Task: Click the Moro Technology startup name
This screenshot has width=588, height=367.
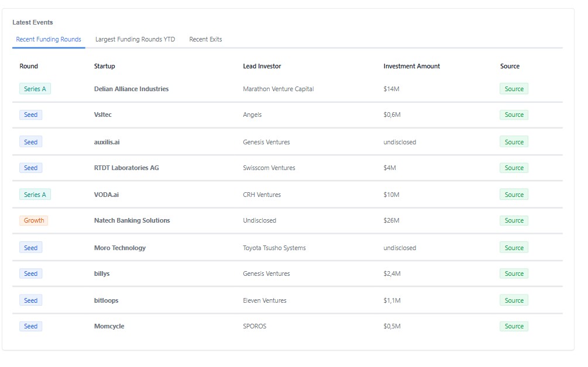Action: (120, 248)
